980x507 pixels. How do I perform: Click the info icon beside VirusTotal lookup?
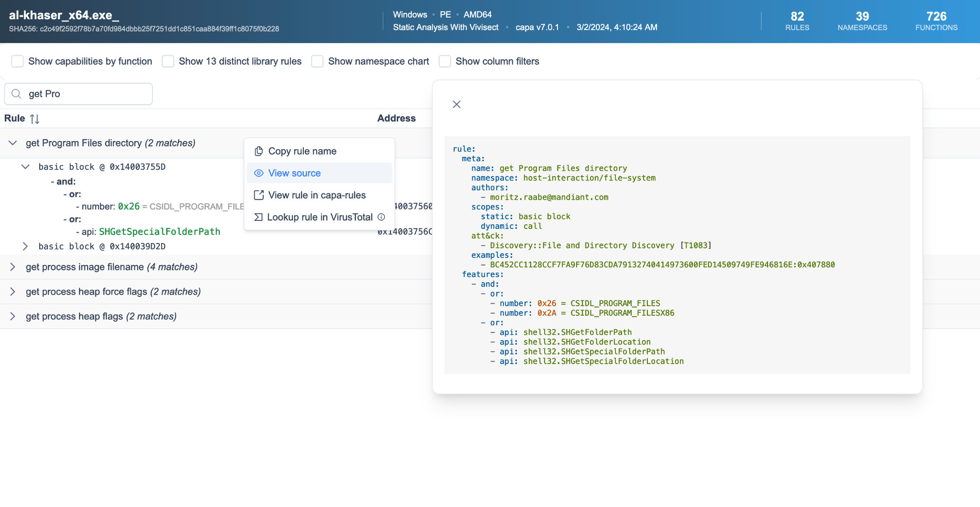click(x=381, y=217)
